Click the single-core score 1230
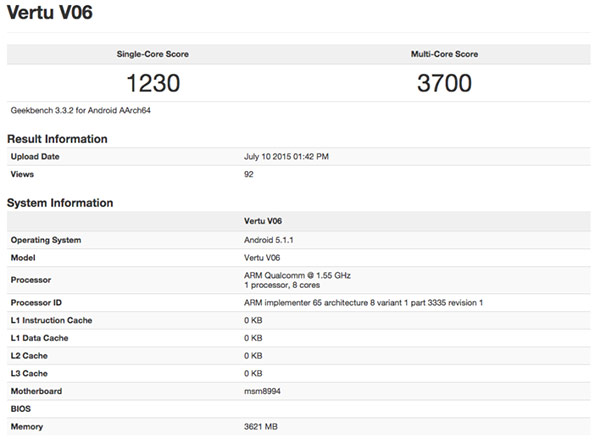 click(153, 83)
